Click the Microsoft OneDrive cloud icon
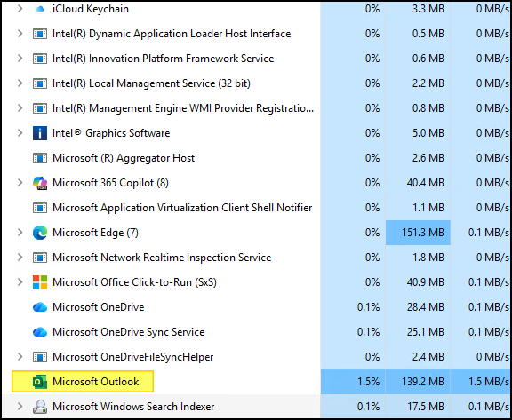512x420 pixels. pyautogui.click(x=40, y=307)
